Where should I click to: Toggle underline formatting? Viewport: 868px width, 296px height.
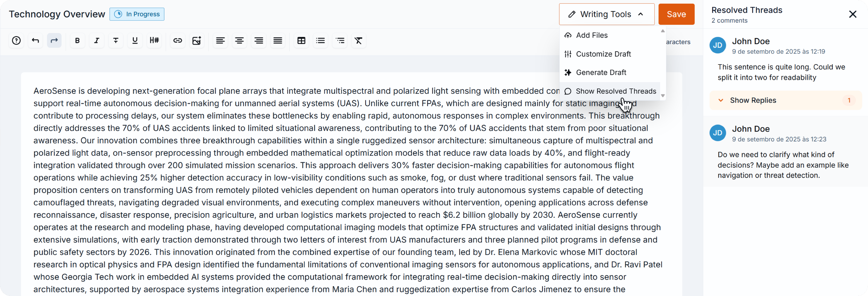coord(135,40)
